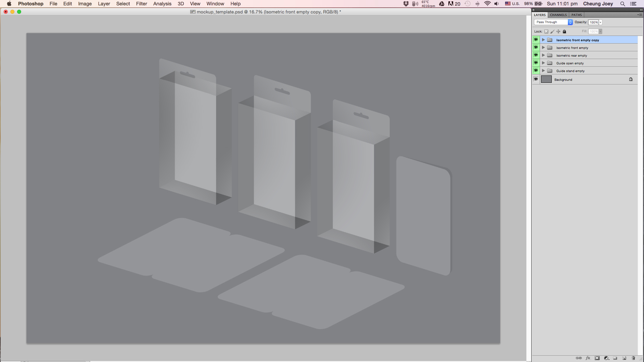Toggle visibility of Background layer
Viewport: 644px width, 362px height.
click(x=536, y=79)
